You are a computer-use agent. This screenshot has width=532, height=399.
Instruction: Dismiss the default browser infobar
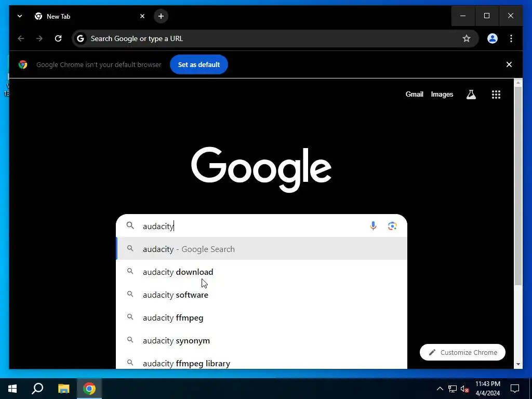(509, 64)
